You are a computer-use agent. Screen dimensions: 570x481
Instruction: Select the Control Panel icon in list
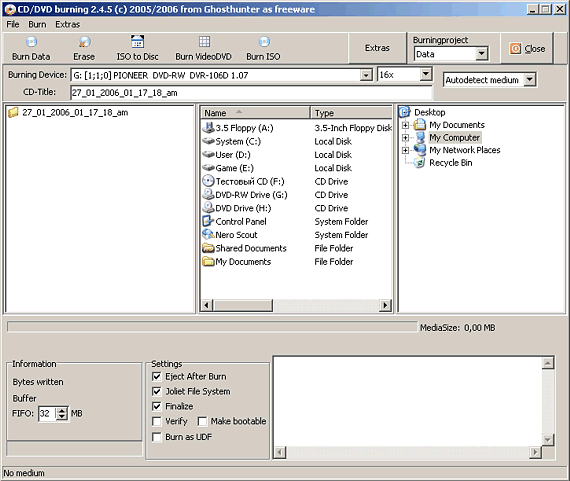click(x=208, y=221)
